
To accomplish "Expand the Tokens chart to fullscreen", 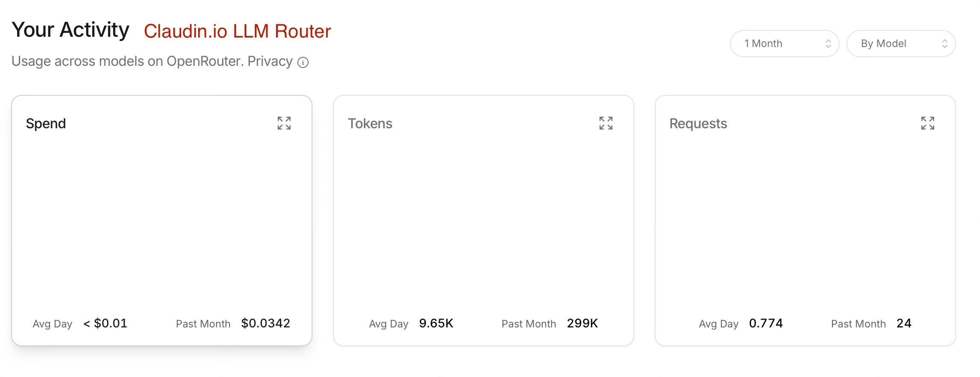I will tap(606, 123).
